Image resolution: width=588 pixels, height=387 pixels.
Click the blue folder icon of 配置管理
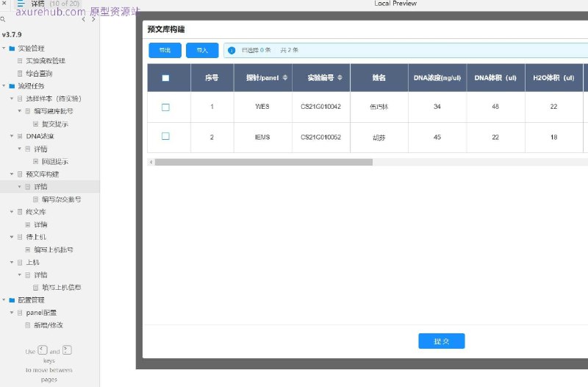point(12,300)
